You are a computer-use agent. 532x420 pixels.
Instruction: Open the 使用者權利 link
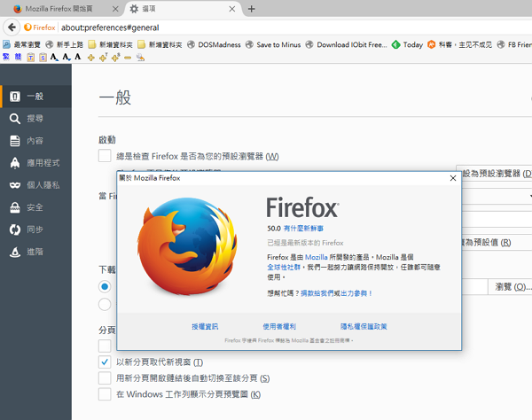[279, 326]
